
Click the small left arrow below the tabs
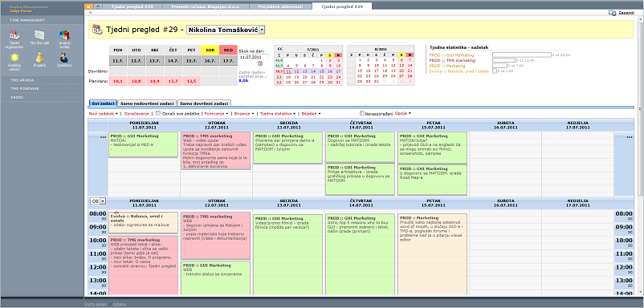point(90,13)
